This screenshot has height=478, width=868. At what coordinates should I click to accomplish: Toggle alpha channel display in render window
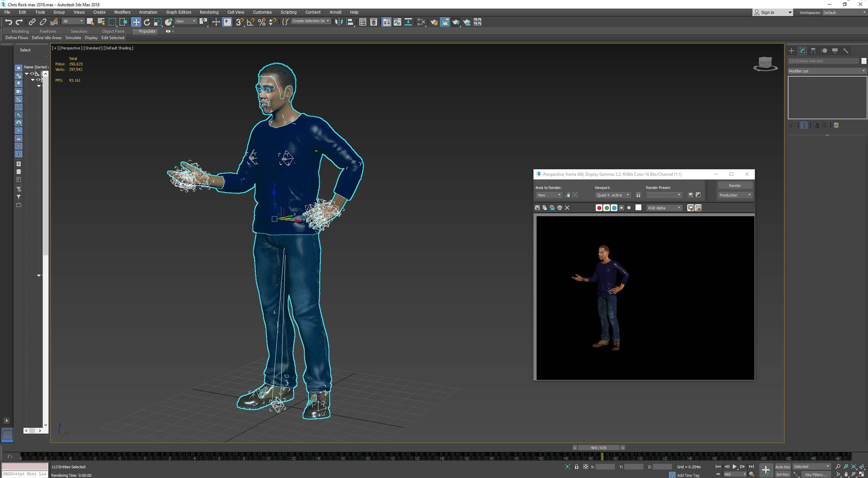(x=621, y=208)
